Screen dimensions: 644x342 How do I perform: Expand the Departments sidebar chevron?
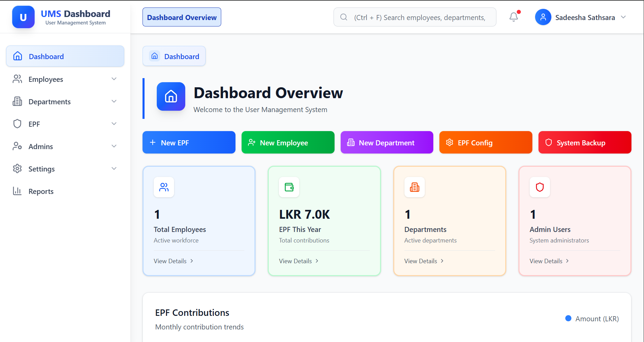click(114, 101)
